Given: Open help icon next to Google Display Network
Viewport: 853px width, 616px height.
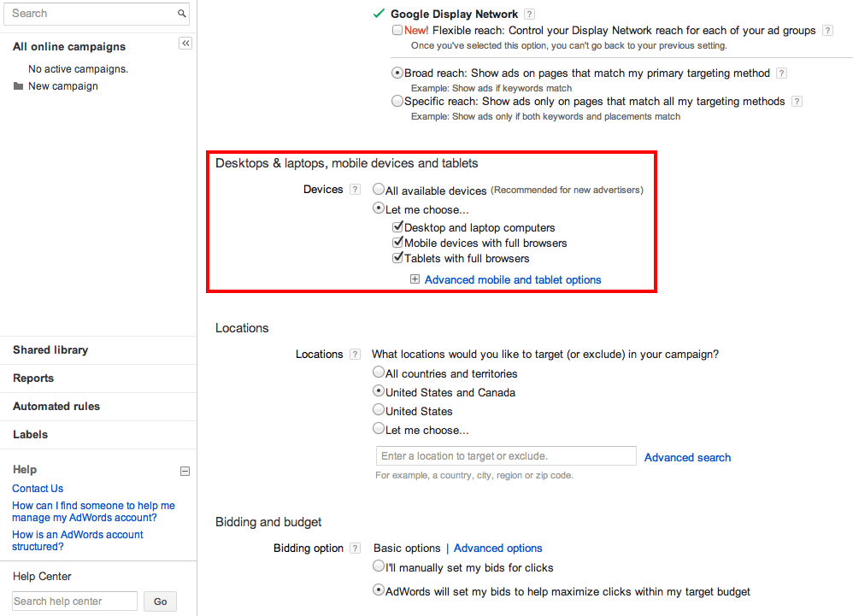Looking at the screenshot, I should 530,15.
